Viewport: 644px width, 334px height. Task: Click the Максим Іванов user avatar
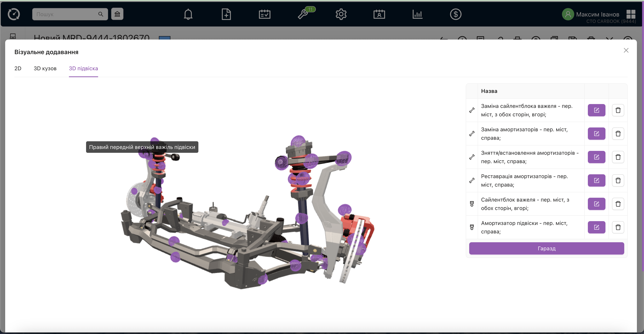point(568,14)
